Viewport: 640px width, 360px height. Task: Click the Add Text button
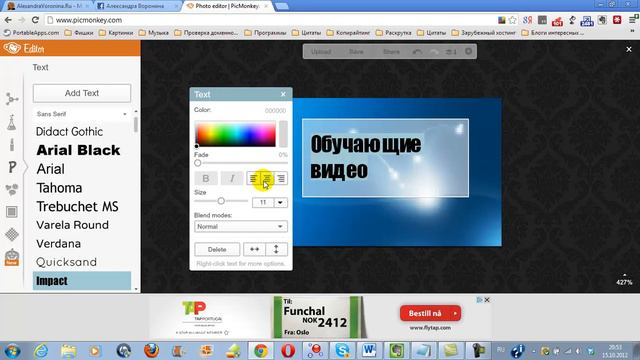[82, 93]
